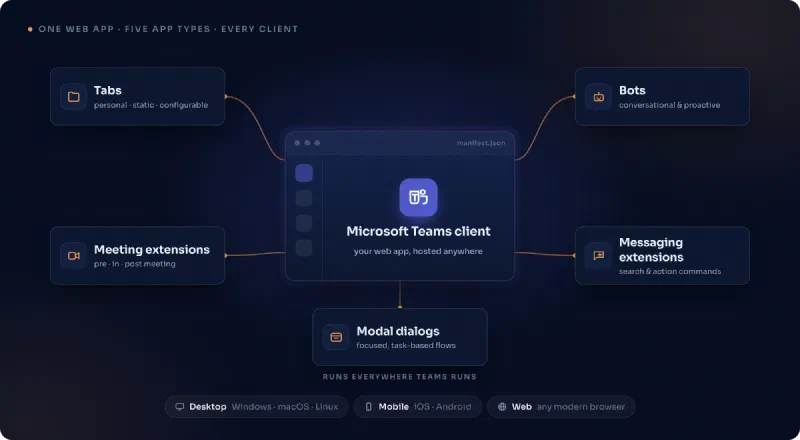Open the Modal dialogs card

[400, 337]
